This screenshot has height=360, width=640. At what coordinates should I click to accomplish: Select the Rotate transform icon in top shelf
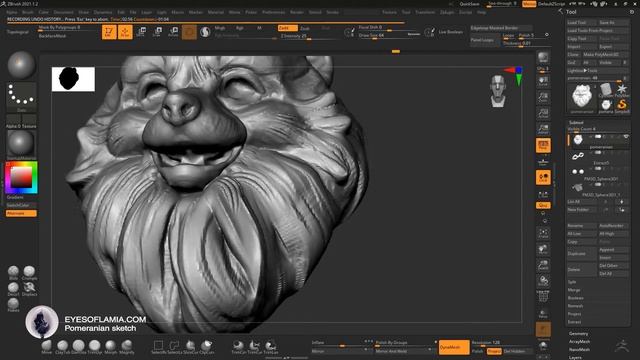(173, 32)
